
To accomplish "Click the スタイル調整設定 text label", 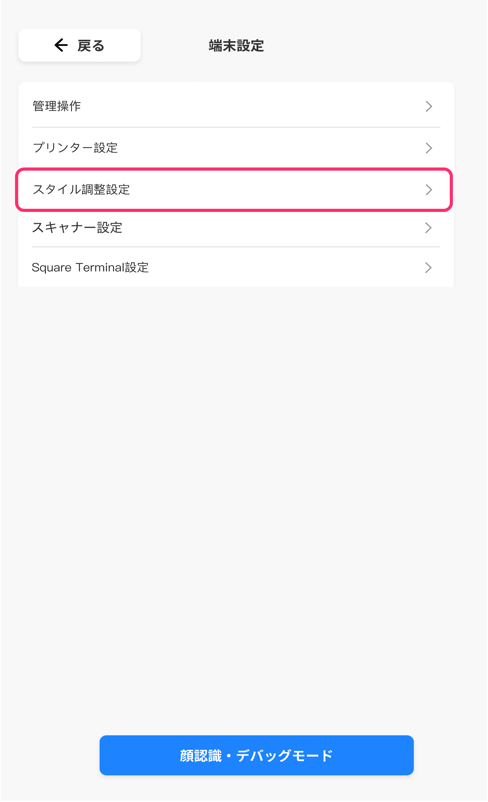I will 81,190.
